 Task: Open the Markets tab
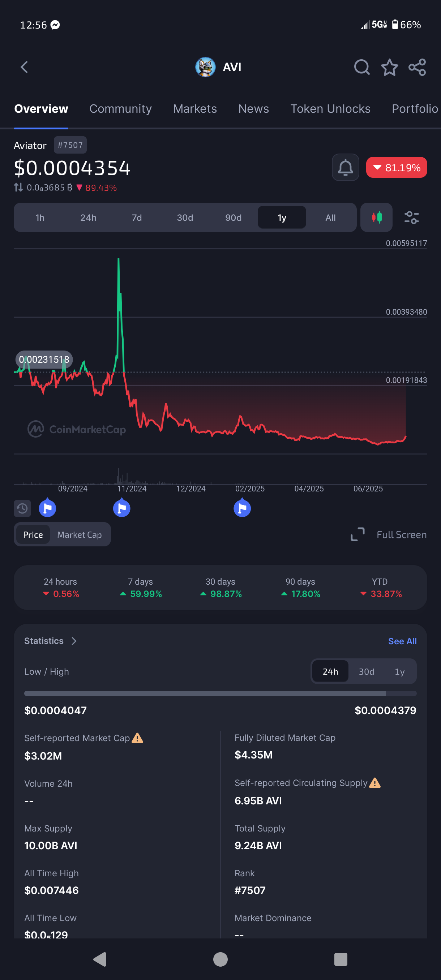[x=195, y=109]
